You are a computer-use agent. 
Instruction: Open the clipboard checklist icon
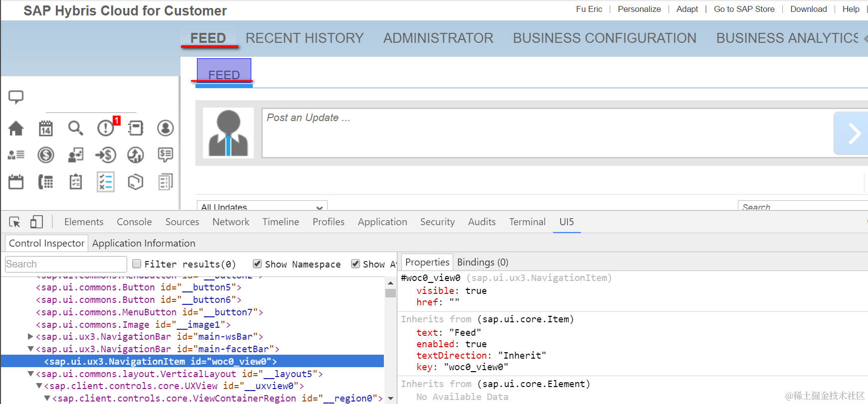pos(76,182)
